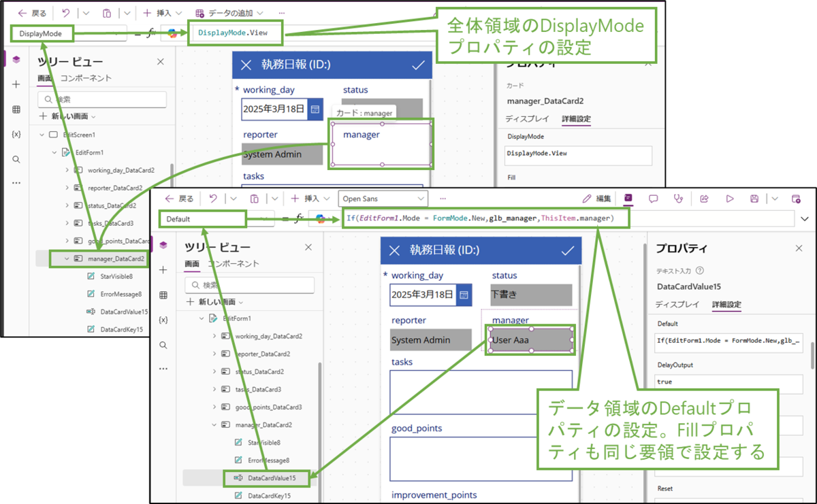Switch to ディスプレイ tab in lower properties pane
Screen dimensions: 817x504
[677, 305]
